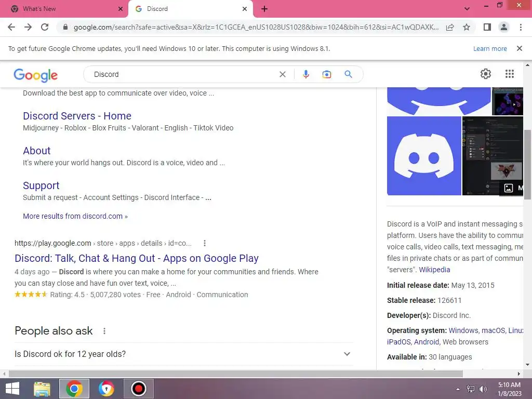Open the Wikipedia link in knowledge panel
Viewport: 532px width, 399px height.
[434, 270]
